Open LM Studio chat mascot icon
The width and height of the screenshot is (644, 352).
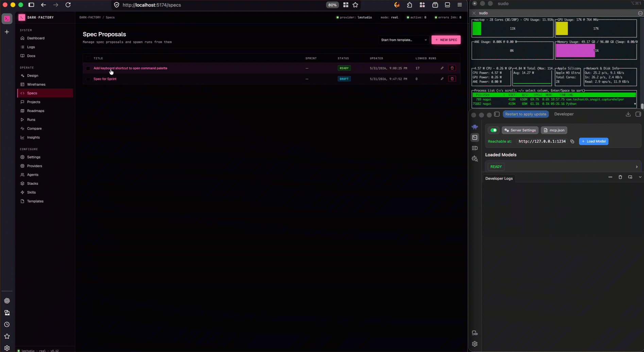coord(475,127)
